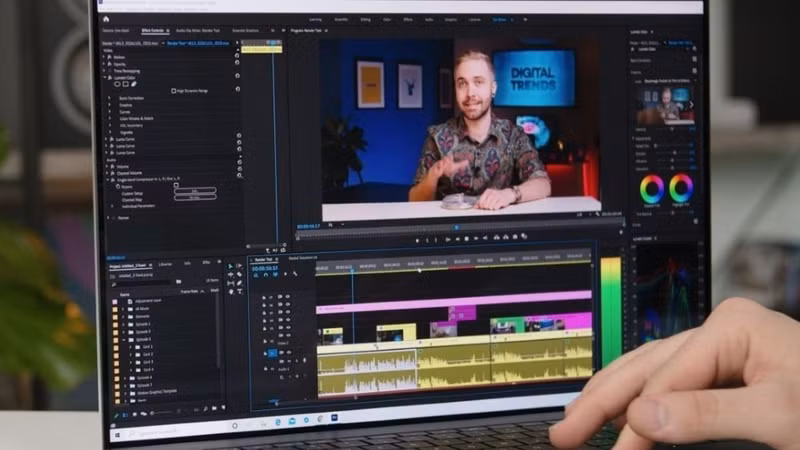Click the Extract button in Program monitor

point(506,237)
